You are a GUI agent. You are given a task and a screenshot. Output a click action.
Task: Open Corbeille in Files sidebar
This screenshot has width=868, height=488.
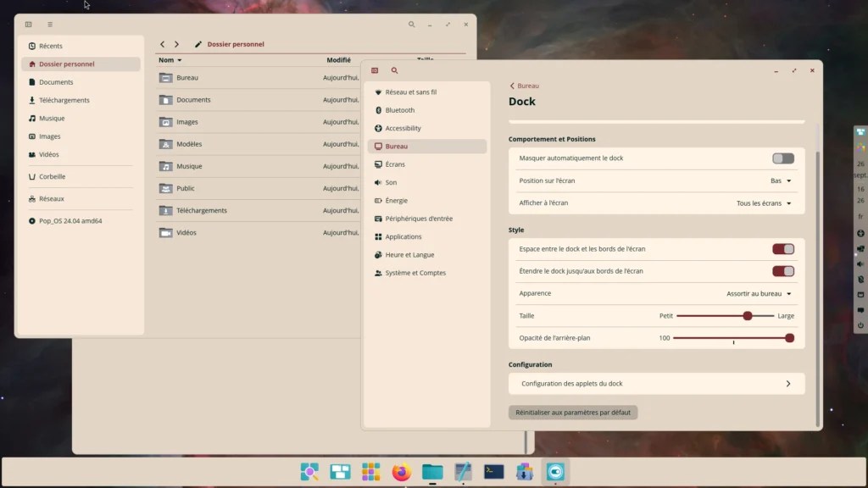[x=81, y=176]
